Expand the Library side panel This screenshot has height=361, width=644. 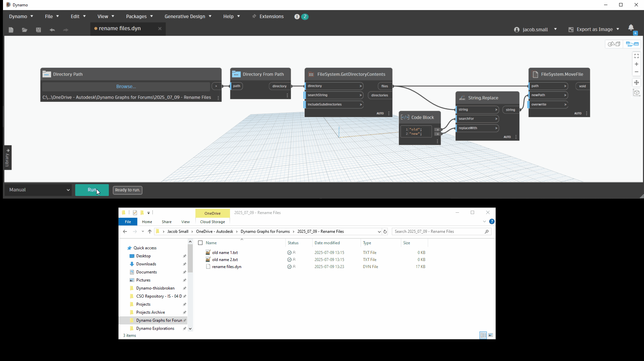(x=7, y=158)
